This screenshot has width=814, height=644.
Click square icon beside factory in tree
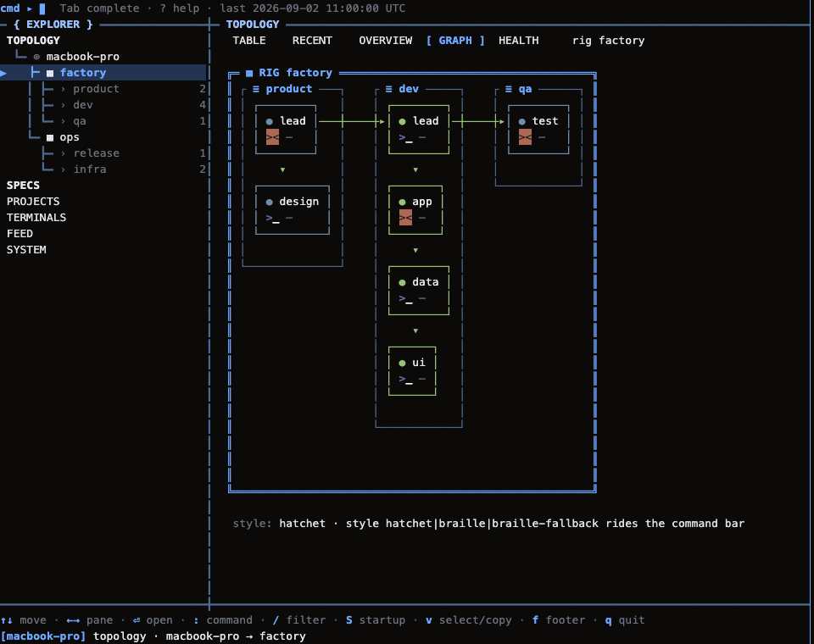click(50, 73)
